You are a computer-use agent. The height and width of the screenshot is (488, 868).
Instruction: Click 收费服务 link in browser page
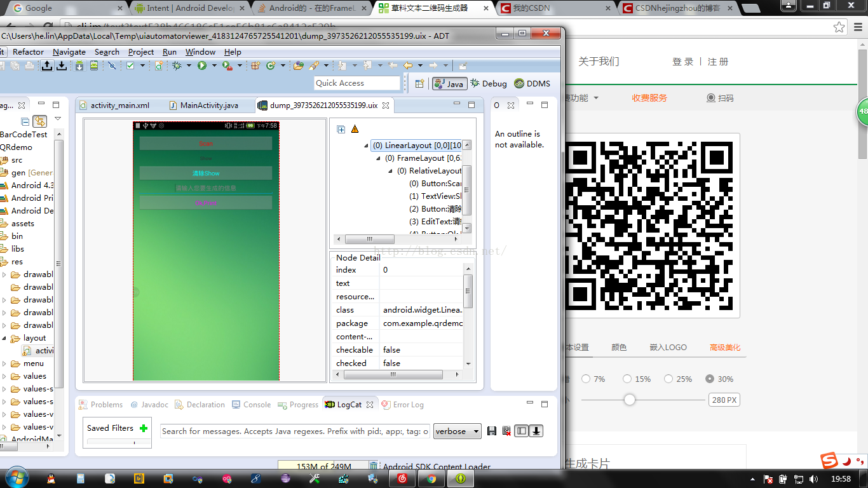[649, 98]
